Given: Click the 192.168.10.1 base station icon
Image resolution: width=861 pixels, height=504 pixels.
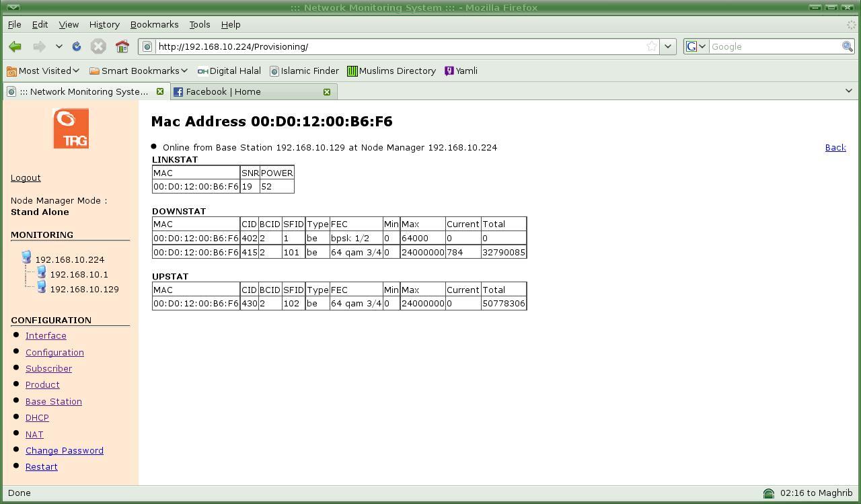Looking at the screenshot, I should [x=42, y=272].
